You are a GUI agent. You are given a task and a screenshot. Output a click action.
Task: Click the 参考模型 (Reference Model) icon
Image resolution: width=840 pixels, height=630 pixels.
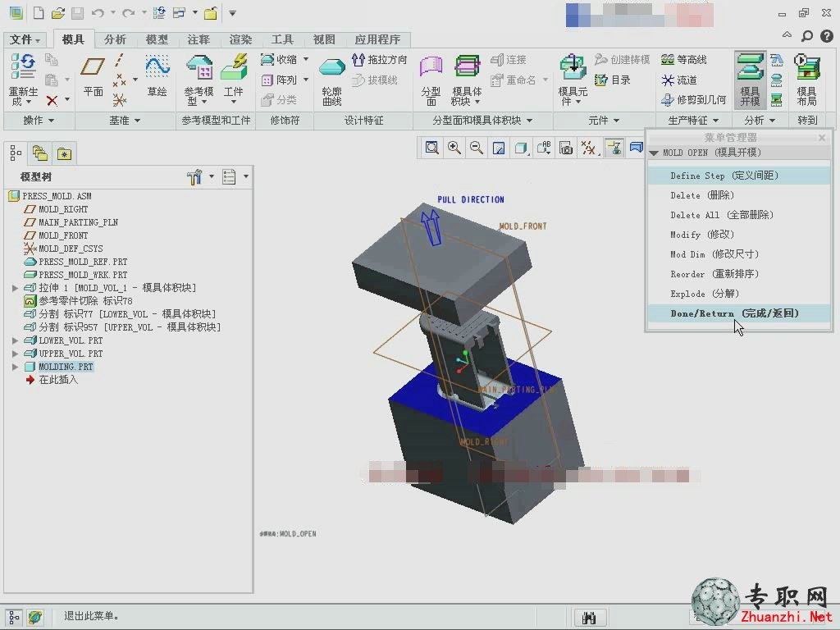click(199, 67)
